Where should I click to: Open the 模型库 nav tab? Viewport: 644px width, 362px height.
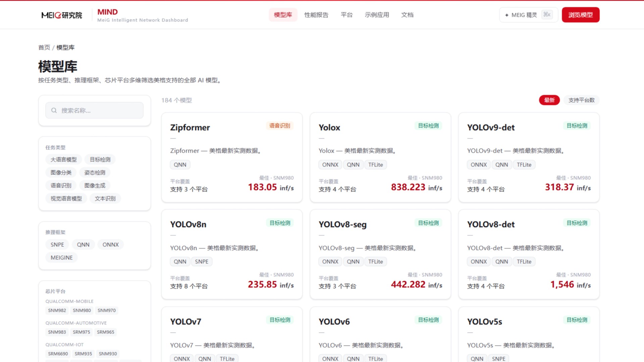(x=283, y=15)
